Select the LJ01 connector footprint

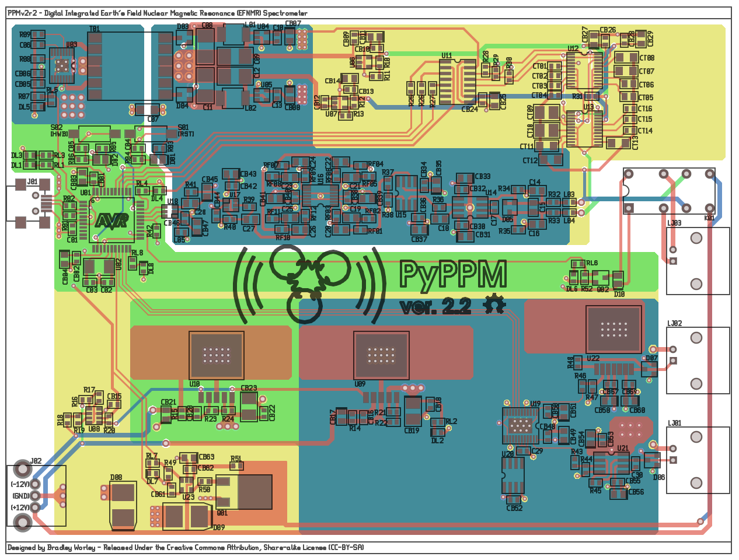[x=698, y=460]
